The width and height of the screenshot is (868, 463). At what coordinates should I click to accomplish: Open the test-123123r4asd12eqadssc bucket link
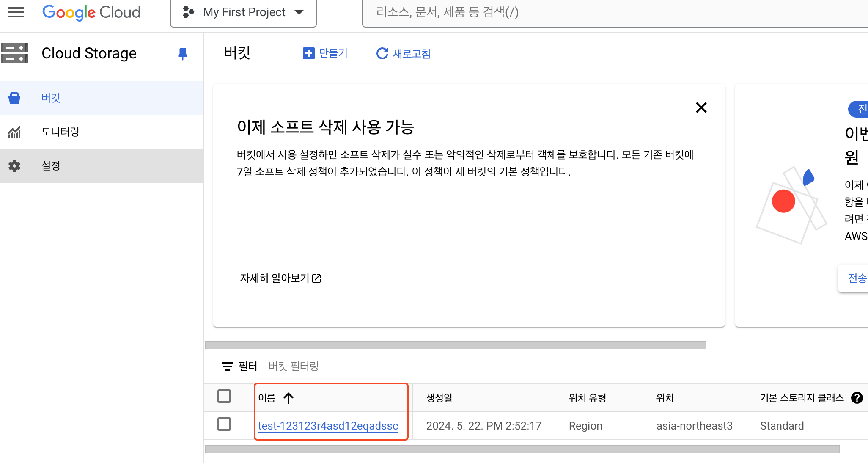point(328,426)
